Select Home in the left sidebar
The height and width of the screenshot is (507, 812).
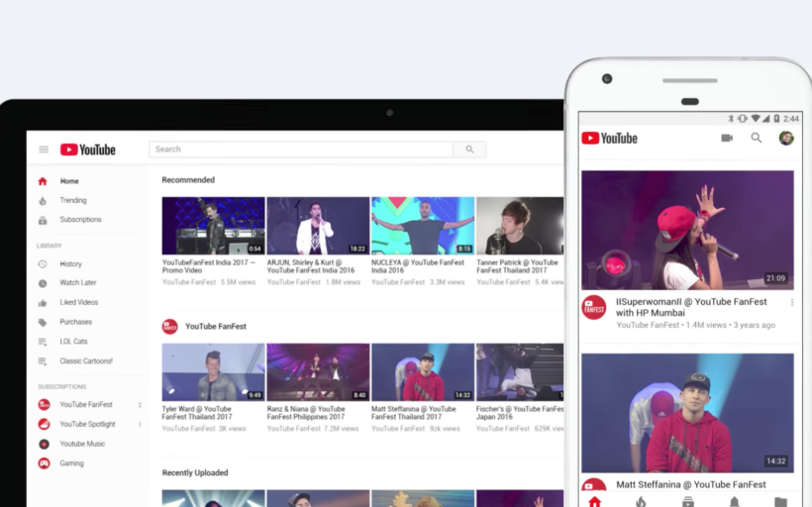point(68,181)
